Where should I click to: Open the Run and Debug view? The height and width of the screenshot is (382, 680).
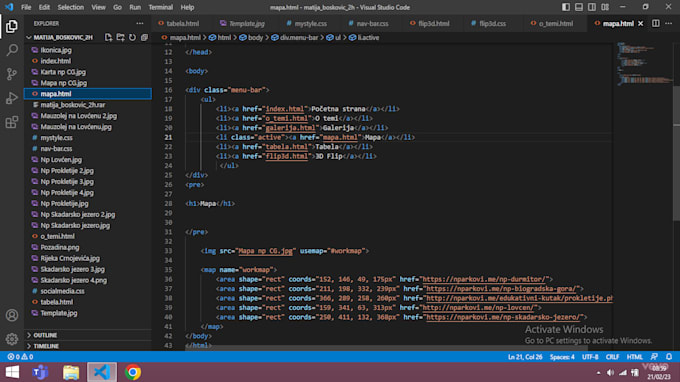(x=12, y=98)
